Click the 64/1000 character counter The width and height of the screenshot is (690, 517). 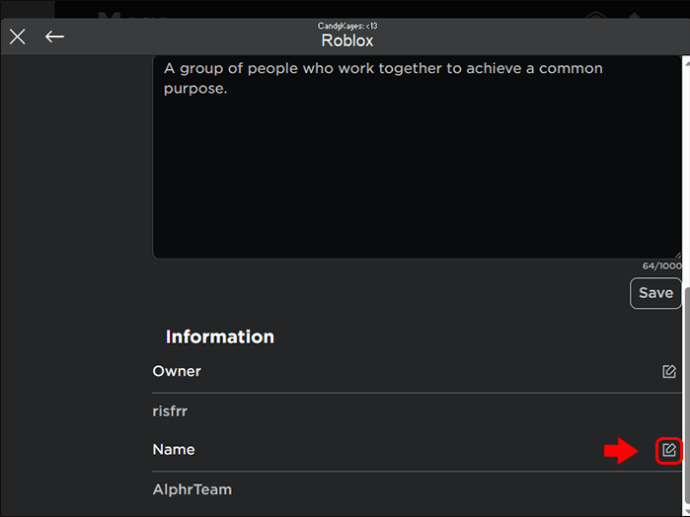(x=662, y=266)
